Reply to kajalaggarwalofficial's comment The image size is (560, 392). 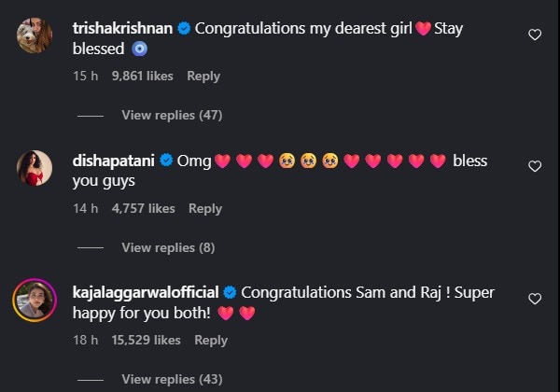click(210, 340)
